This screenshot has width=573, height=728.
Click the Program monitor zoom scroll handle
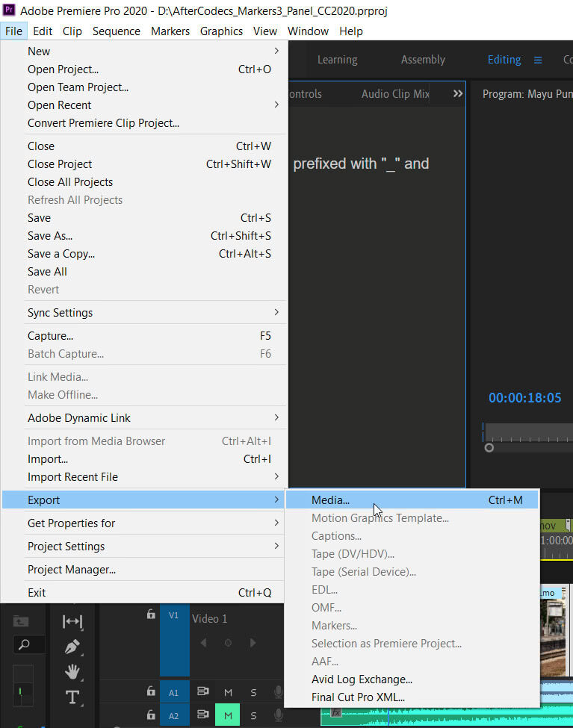(x=489, y=448)
